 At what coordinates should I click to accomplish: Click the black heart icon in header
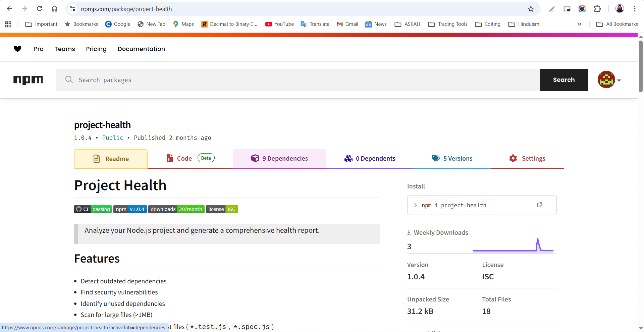click(x=17, y=49)
